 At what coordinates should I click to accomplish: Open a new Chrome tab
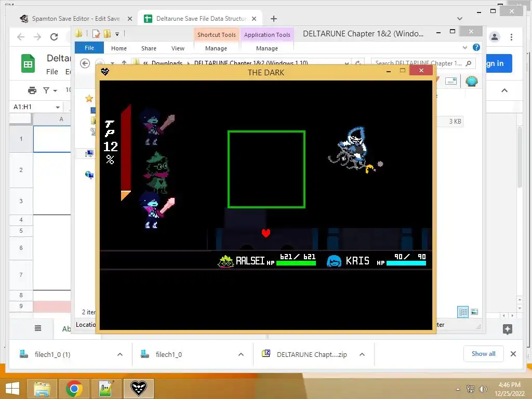pos(274,19)
